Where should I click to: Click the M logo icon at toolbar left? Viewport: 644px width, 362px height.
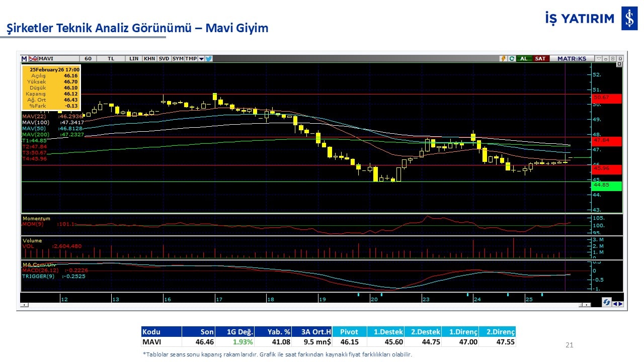click(x=24, y=59)
